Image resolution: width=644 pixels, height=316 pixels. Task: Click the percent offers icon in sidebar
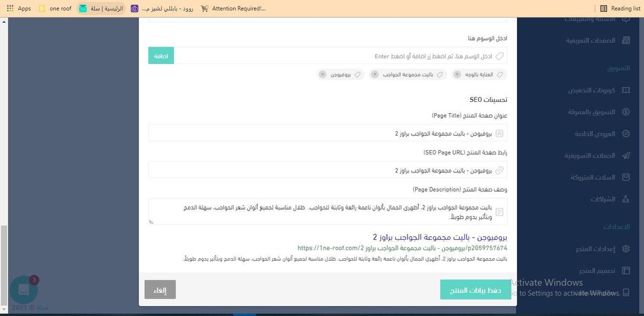[x=626, y=134]
